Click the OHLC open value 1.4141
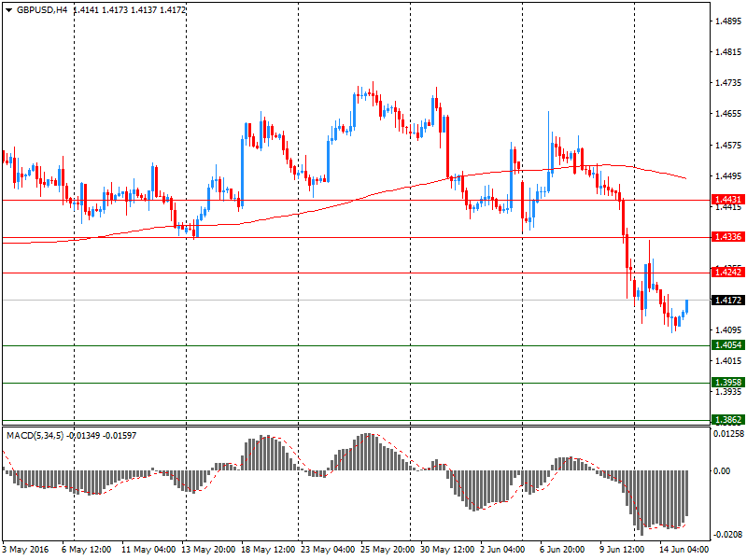This screenshot has height=560, width=747. (86, 10)
